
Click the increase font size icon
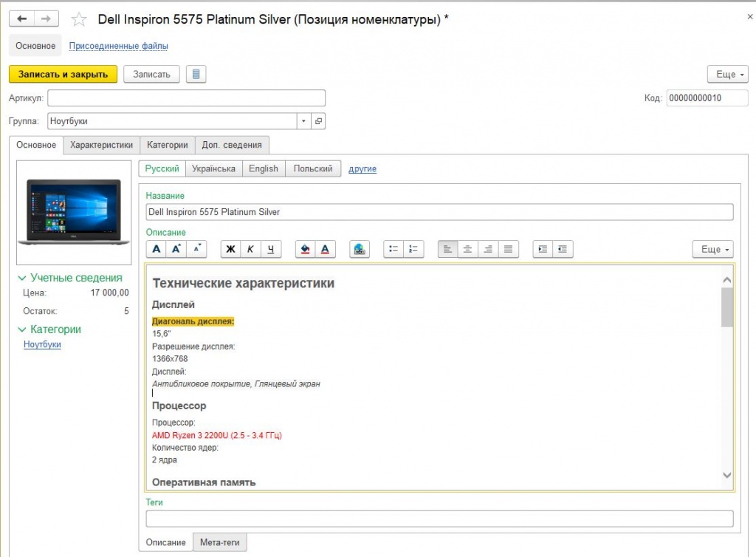click(x=177, y=250)
